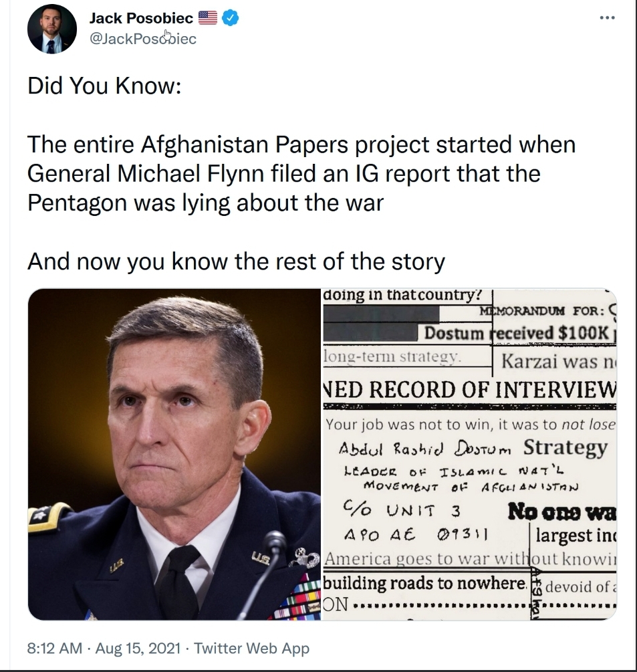Open the 8:12 AM Aug 15, 2021 timestamp
Viewport: 637px width, 672px height.
103,648
